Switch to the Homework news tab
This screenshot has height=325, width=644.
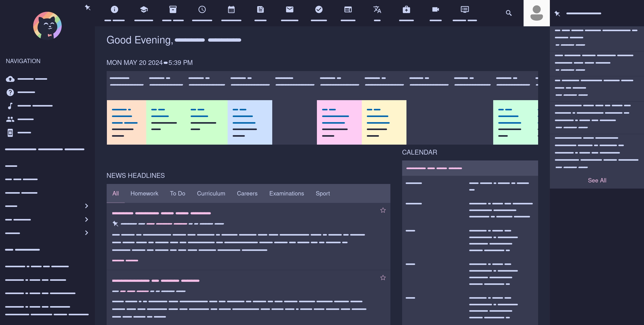coord(144,193)
